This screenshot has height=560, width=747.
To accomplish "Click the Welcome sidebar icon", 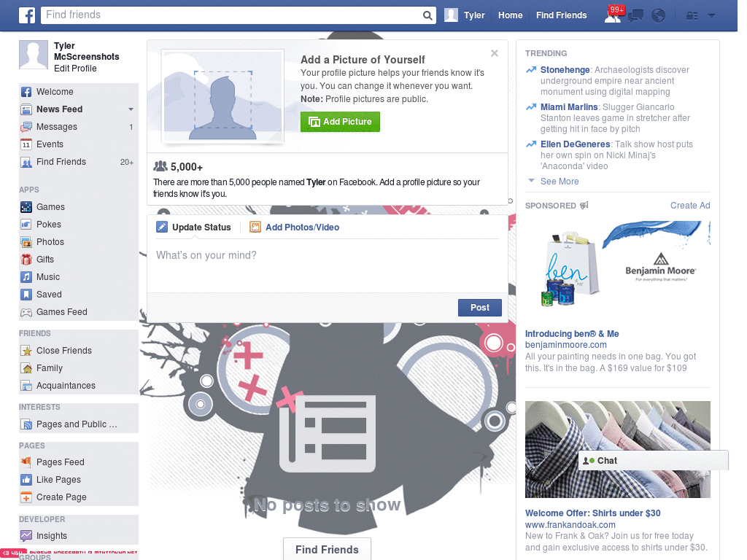I will pos(26,92).
